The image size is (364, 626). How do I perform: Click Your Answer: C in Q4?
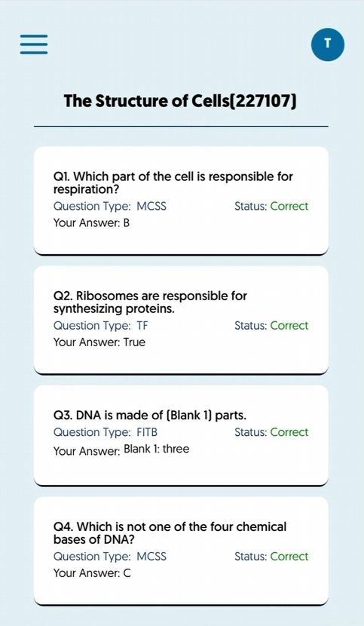click(x=92, y=573)
